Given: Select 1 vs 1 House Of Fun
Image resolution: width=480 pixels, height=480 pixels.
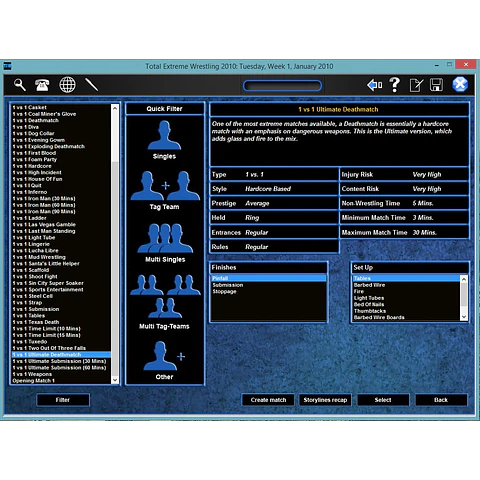Looking at the screenshot, I should (61, 179).
